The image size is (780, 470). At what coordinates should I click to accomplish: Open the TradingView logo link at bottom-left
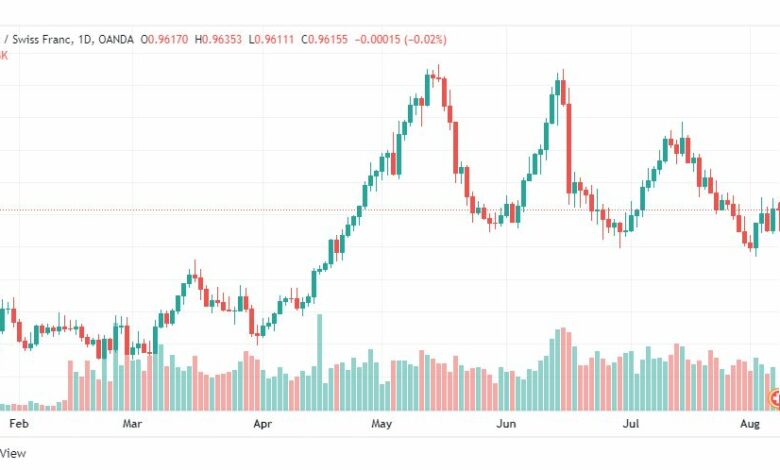click(x=12, y=453)
